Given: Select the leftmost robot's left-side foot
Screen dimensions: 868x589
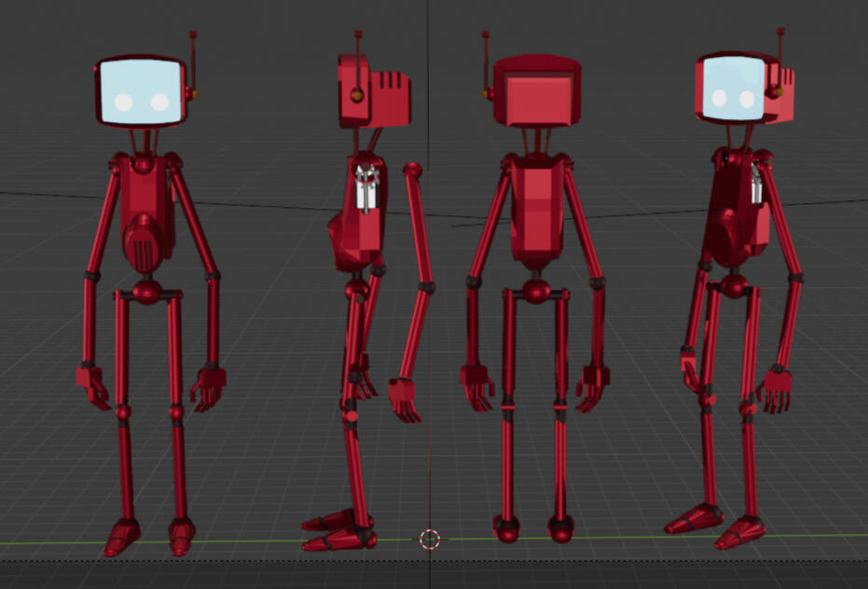Looking at the screenshot, I should (x=121, y=536).
